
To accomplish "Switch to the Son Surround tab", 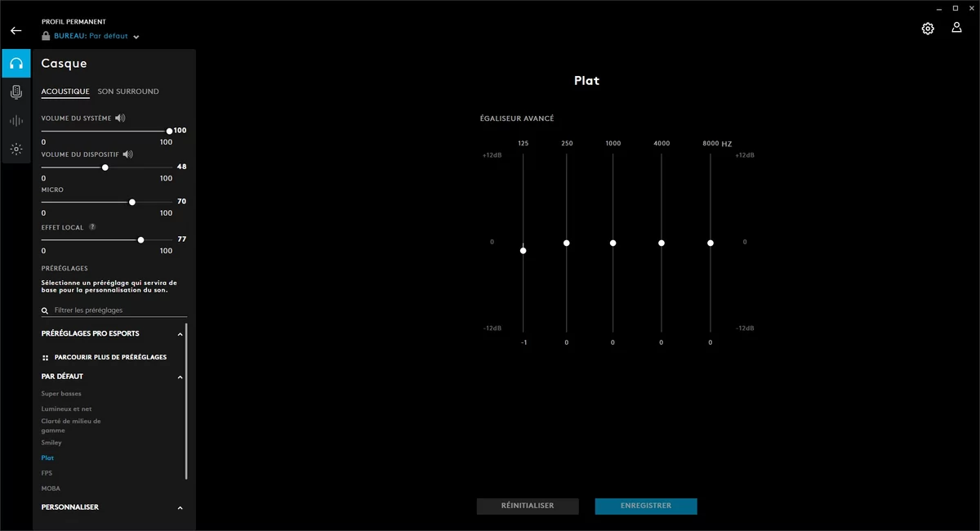I will (128, 91).
